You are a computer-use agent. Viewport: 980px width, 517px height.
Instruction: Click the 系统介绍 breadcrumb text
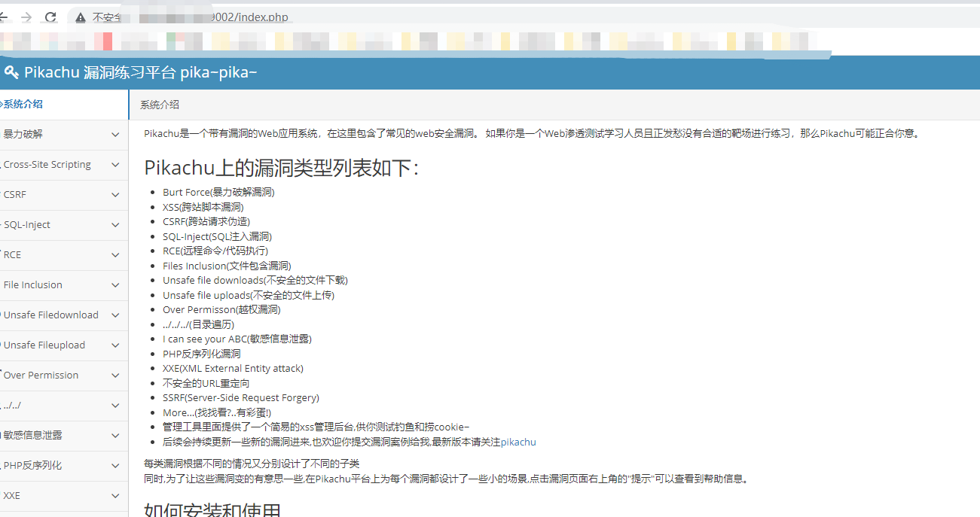pyautogui.click(x=160, y=105)
